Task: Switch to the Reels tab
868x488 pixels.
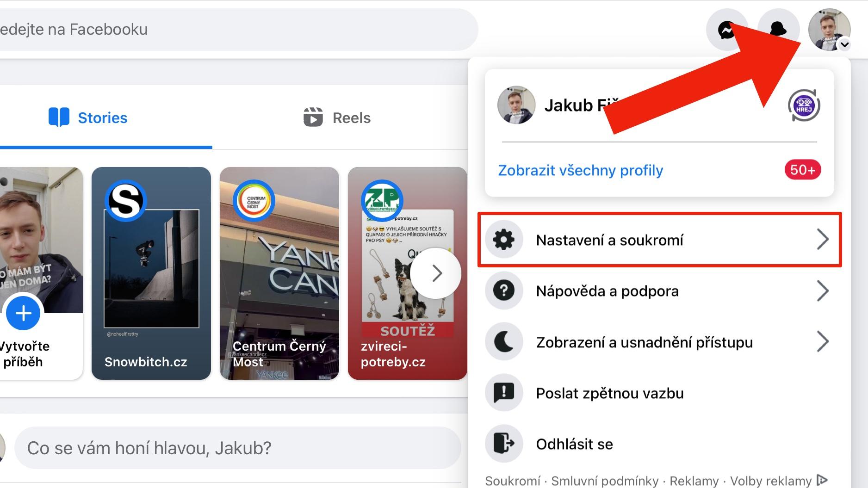Action: pos(337,118)
